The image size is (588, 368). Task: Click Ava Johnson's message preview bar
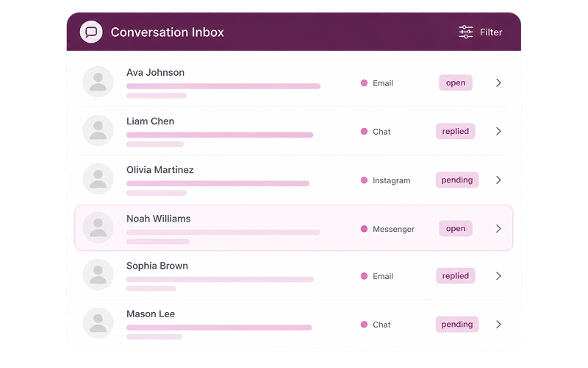(223, 86)
